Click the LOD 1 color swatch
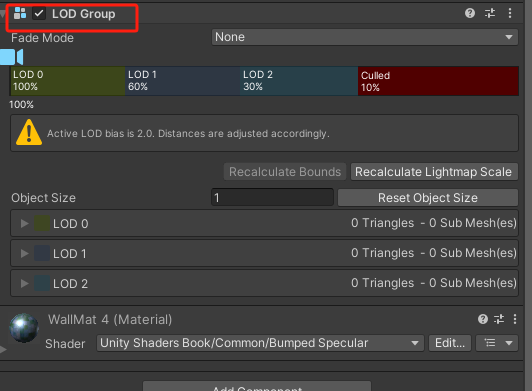Viewport: 532px width, 391px height. [42, 253]
